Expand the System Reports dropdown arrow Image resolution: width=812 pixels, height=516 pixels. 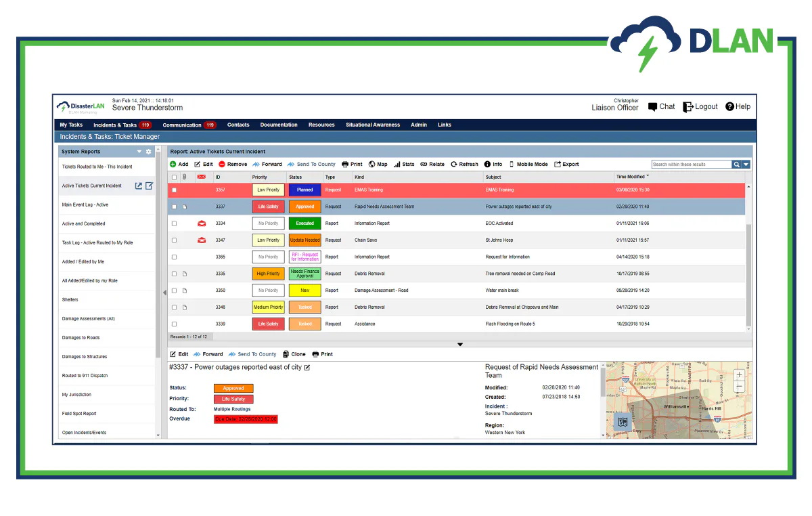coord(139,152)
